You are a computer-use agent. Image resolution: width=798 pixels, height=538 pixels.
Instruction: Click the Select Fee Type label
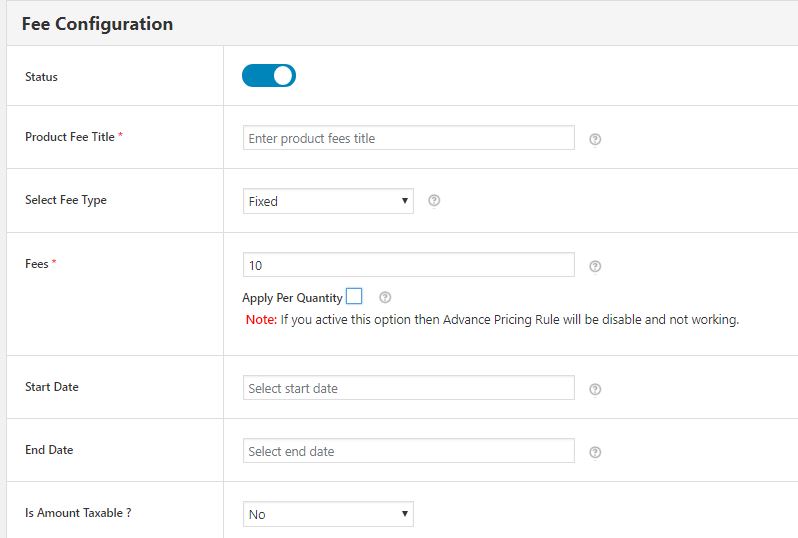(66, 200)
